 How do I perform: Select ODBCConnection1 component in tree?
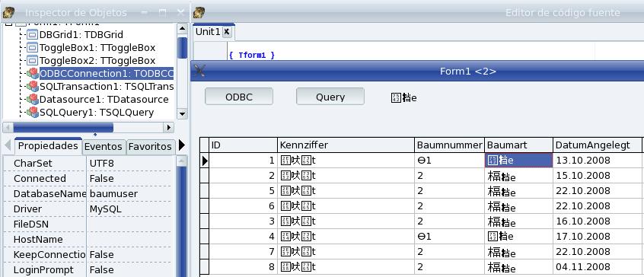107,74
